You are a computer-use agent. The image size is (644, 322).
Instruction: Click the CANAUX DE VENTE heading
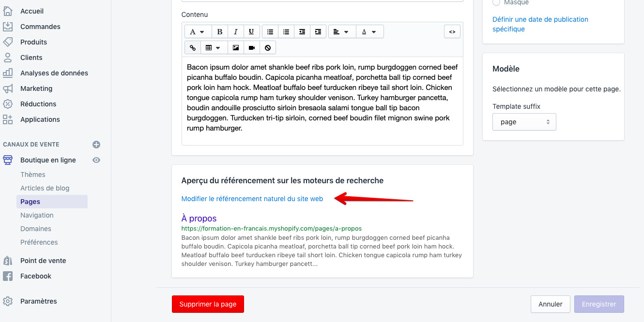click(x=31, y=145)
